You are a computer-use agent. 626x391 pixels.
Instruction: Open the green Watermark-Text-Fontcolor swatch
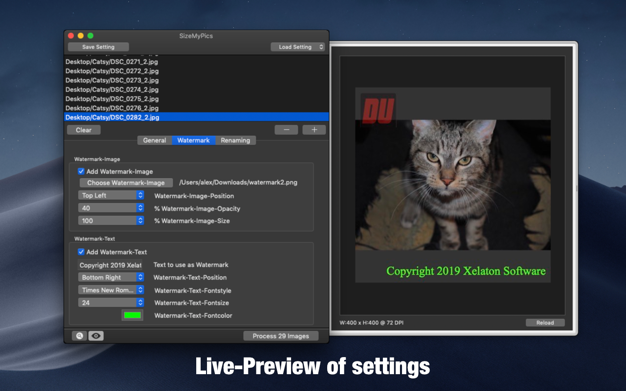132,315
